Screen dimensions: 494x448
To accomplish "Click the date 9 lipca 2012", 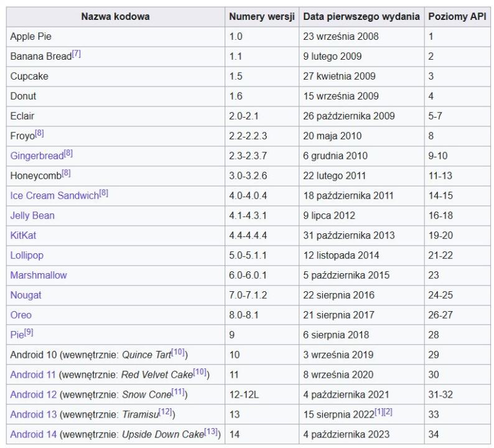I will point(329,215).
